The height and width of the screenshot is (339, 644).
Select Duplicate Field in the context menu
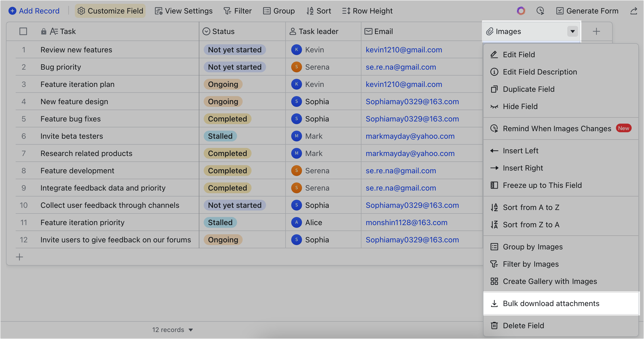click(x=529, y=89)
